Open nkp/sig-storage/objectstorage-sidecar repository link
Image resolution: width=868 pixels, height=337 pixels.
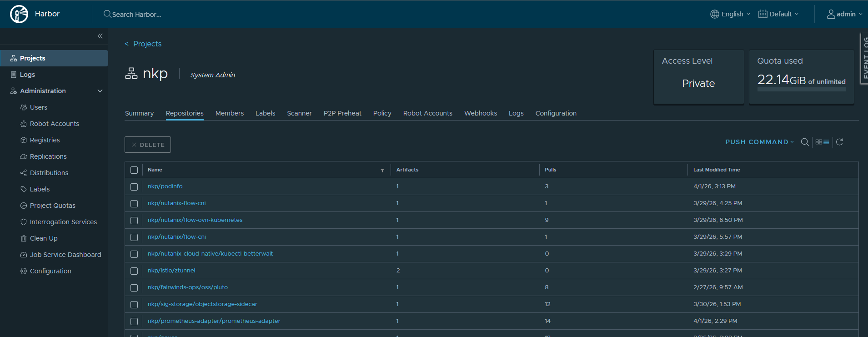tap(202, 304)
